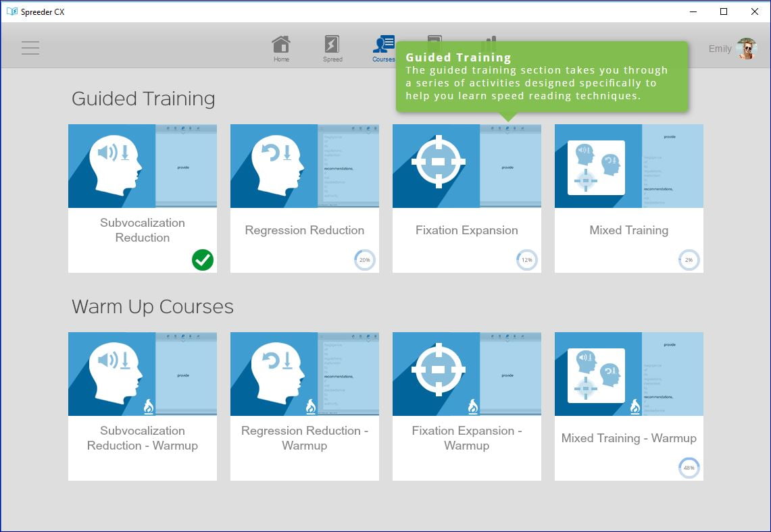Click the green completed checkmark badge
This screenshot has height=532, width=771.
[x=202, y=260]
